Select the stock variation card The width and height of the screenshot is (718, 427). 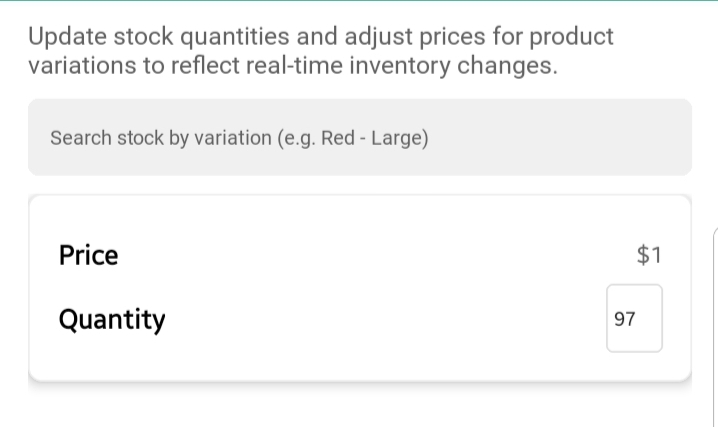tap(359, 288)
